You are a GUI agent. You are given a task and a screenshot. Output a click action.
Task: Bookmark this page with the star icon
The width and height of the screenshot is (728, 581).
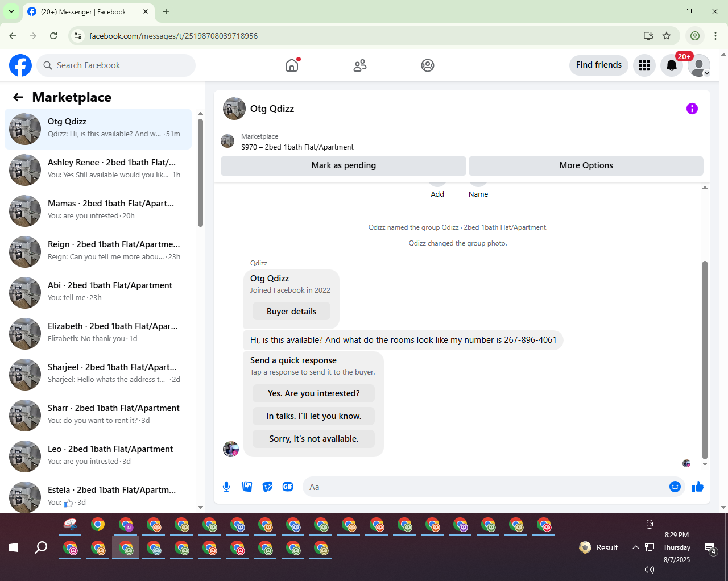click(x=667, y=36)
